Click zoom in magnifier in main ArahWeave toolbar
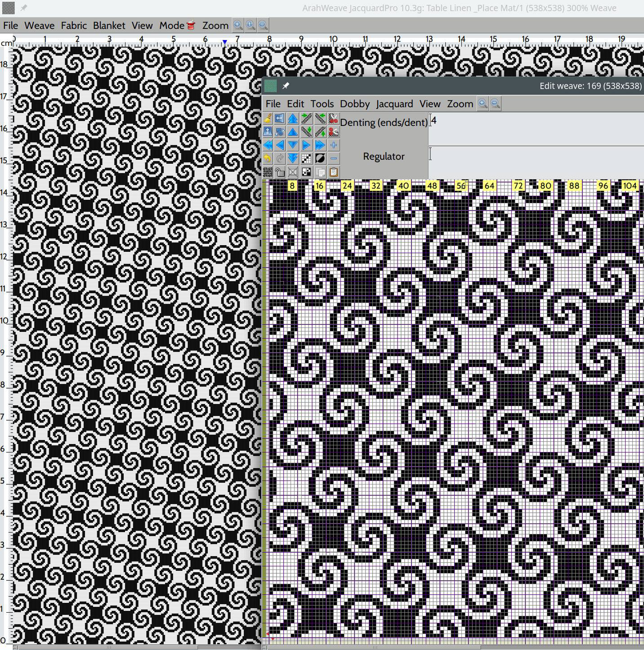The height and width of the screenshot is (650, 644). (238, 25)
